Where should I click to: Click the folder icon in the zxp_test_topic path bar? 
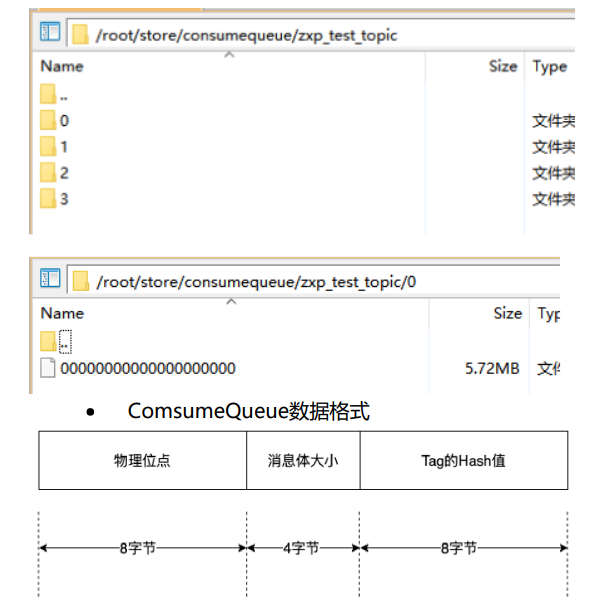pyautogui.click(x=81, y=34)
